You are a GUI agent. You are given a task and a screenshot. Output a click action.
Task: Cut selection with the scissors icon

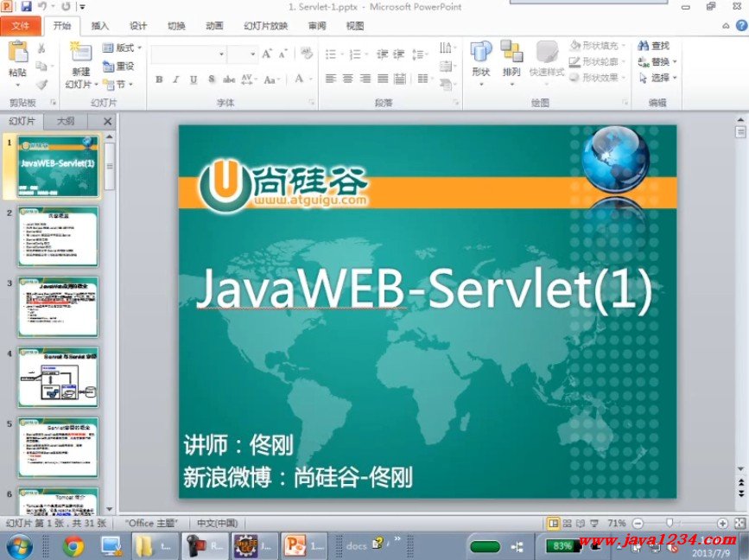click(41, 48)
